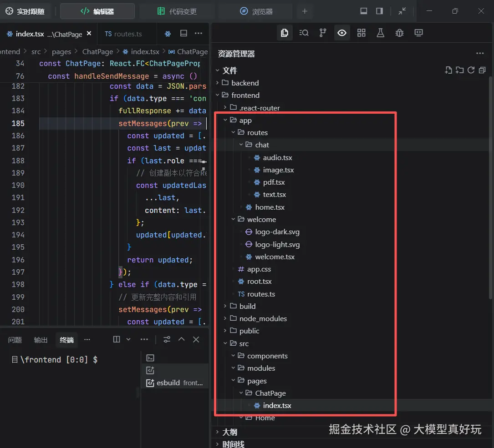The width and height of the screenshot is (494, 448).
Task: Expand the backend folder
Action: (x=245, y=83)
